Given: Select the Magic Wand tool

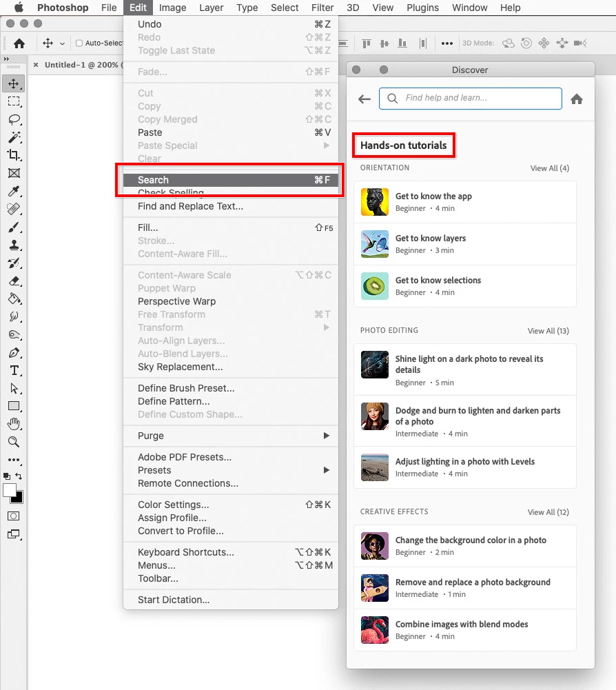Looking at the screenshot, I should pyautogui.click(x=14, y=137).
